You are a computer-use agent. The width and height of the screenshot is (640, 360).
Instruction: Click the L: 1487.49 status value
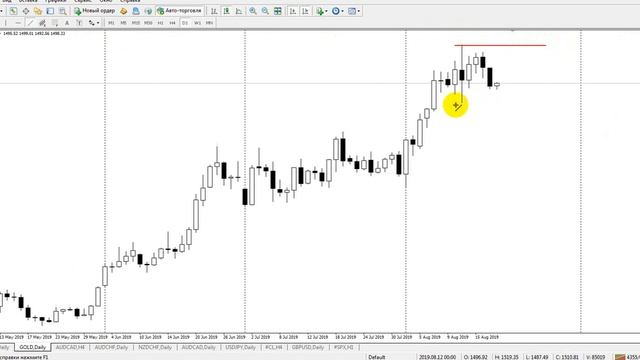537,357
